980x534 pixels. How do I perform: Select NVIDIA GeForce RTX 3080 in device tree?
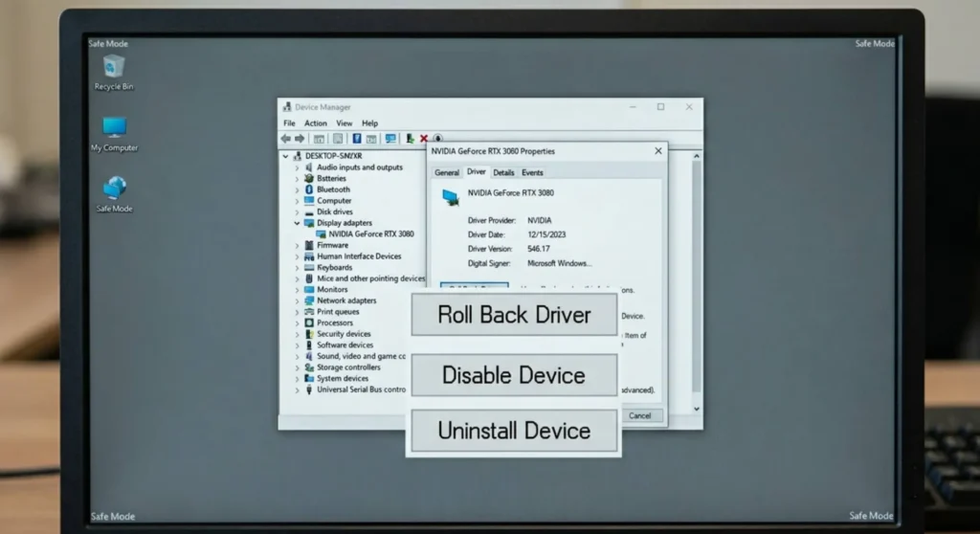pos(371,234)
